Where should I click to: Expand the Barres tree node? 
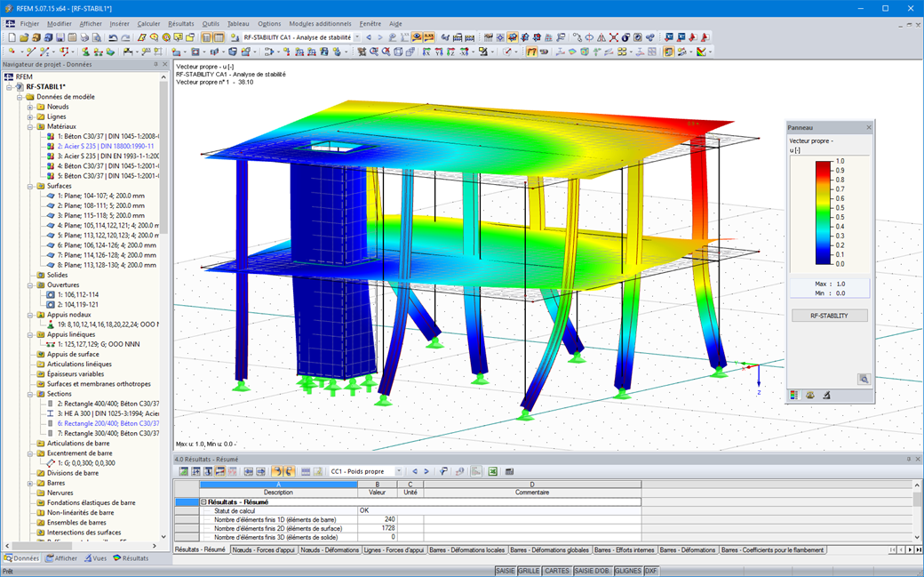[x=30, y=483]
